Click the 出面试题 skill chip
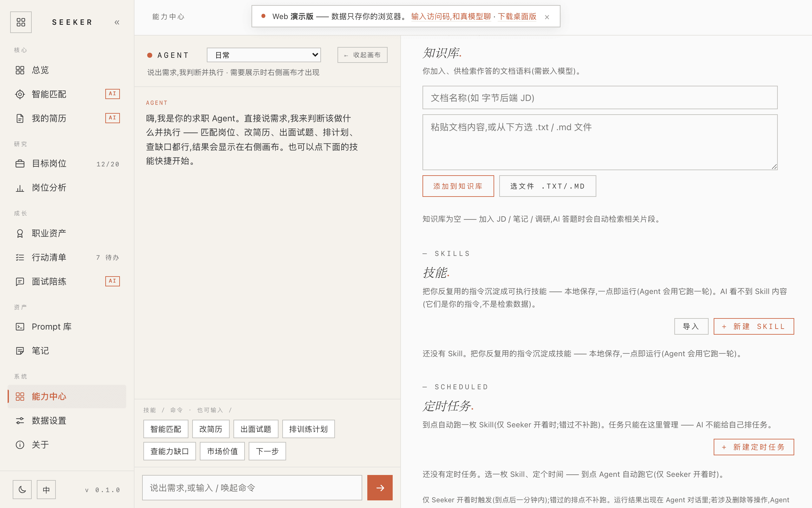812x508 pixels. 256,429
